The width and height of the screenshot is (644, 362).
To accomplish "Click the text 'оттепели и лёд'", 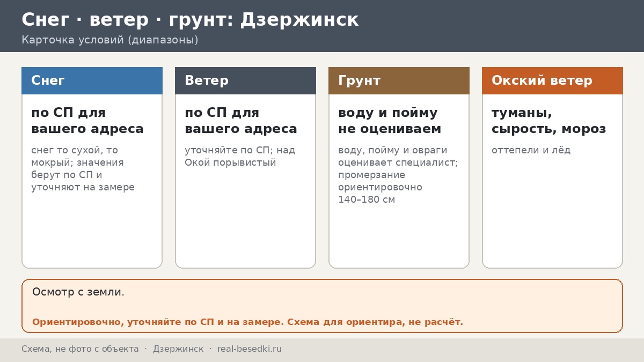I will pyautogui.click(x=531, y=150).
